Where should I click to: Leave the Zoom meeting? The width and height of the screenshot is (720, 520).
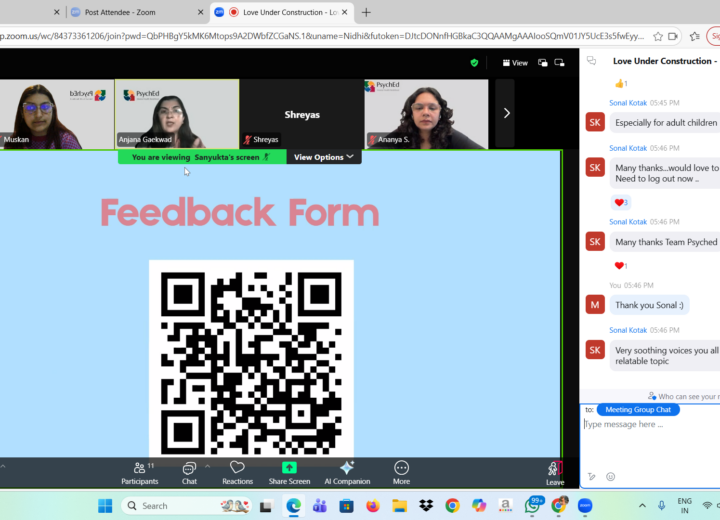tap(554, 472)
